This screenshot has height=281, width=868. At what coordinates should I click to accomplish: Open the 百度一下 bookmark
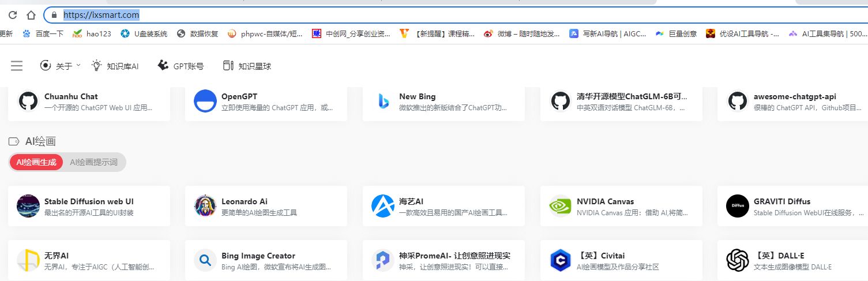tap(43, 33)
